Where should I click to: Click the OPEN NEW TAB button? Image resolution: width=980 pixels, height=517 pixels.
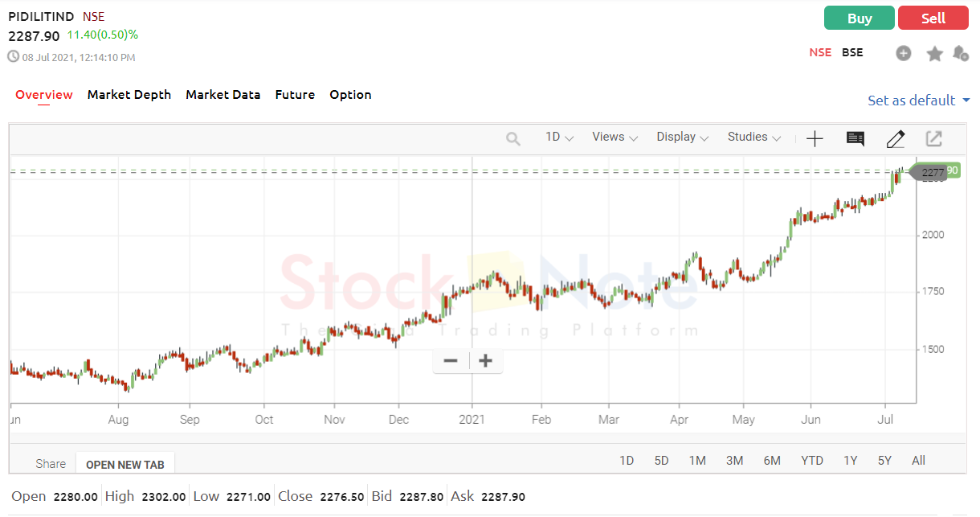[x=125, y=464]
